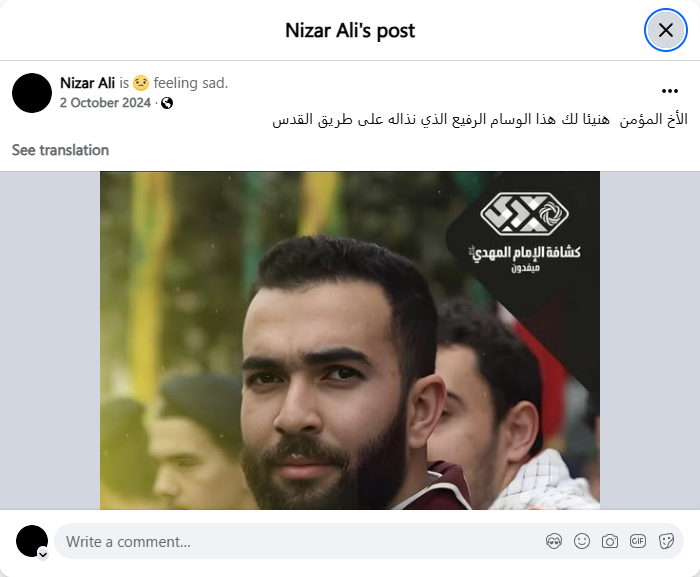Click the sad feeling emoji

[x=141, y=83]
